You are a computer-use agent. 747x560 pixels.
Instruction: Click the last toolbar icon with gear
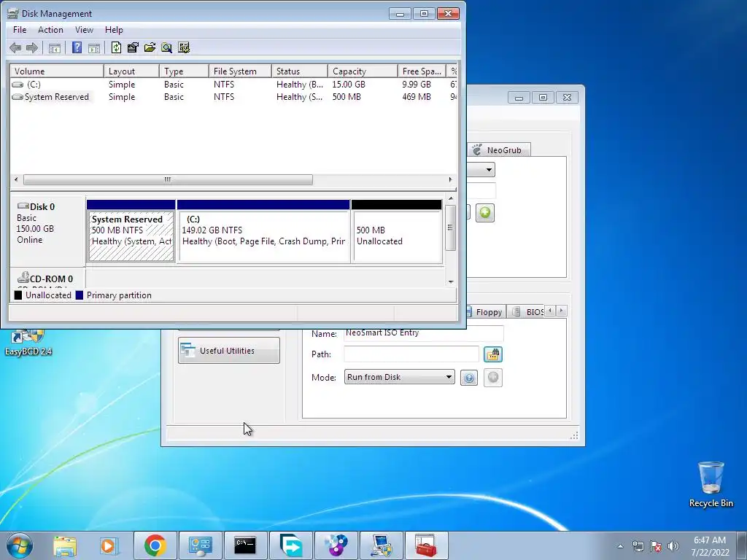[x=184, y=47]
